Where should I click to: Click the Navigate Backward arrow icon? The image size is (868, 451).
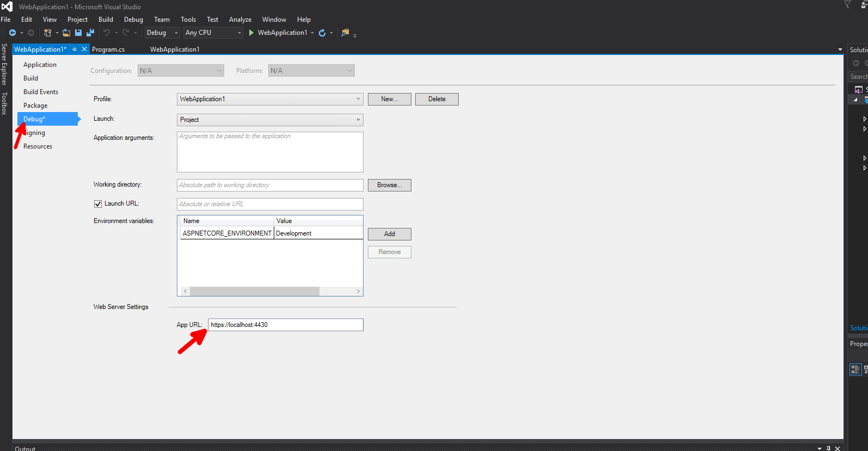tap(13, 33)
